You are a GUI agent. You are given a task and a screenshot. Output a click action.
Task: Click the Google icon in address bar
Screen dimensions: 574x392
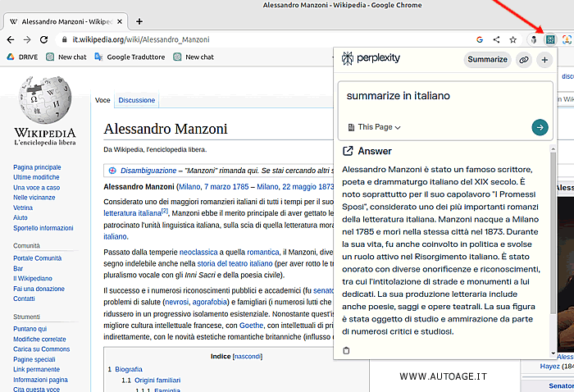tap(480, 39)
